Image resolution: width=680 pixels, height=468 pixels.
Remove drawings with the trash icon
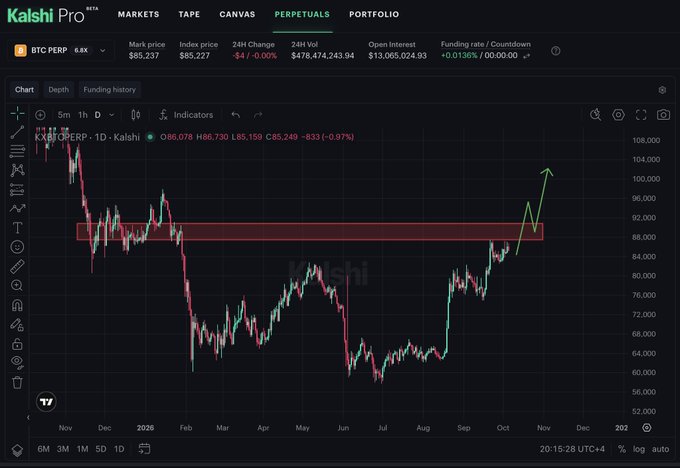click(17, 383)
